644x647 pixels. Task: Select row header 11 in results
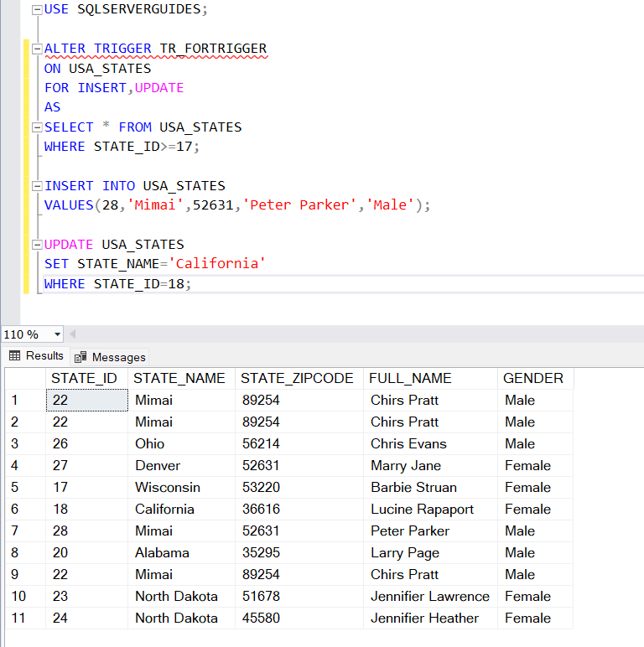coord(25,619)
